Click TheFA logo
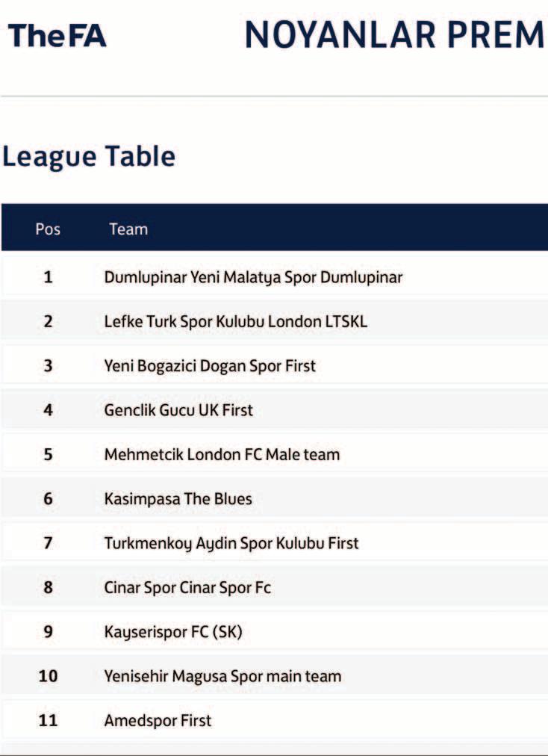The width and height of the screenshot is (548, 756). 57,36
